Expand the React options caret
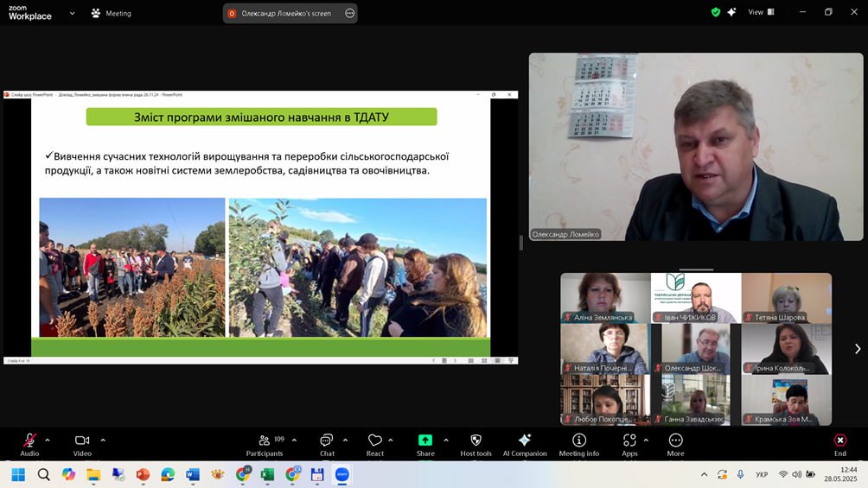This screenshot has height=488, width=868. (390, 440)
